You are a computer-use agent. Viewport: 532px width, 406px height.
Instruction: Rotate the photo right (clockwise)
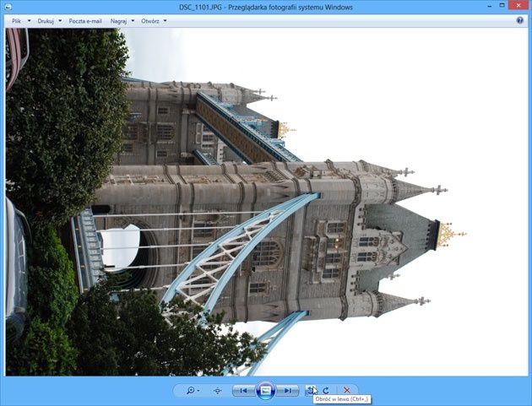point(326,391)
